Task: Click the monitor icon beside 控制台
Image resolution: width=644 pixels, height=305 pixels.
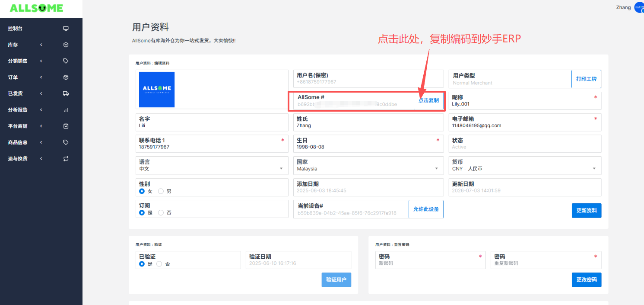Action: click(66, 29)
